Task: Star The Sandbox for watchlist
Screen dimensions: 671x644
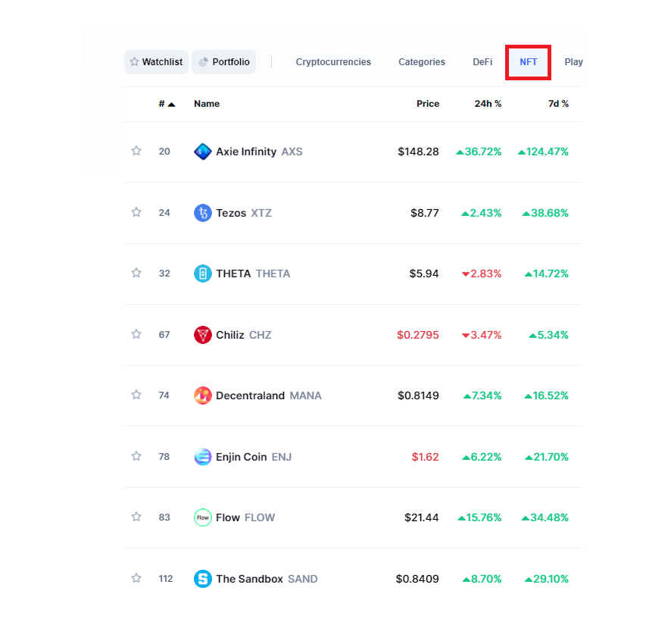Action: pyautogui.click(x=136, y=578)
